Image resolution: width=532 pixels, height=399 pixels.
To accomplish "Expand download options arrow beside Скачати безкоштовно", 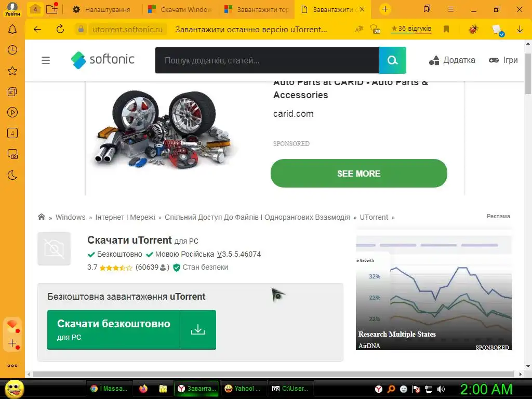I will (198, 329).
